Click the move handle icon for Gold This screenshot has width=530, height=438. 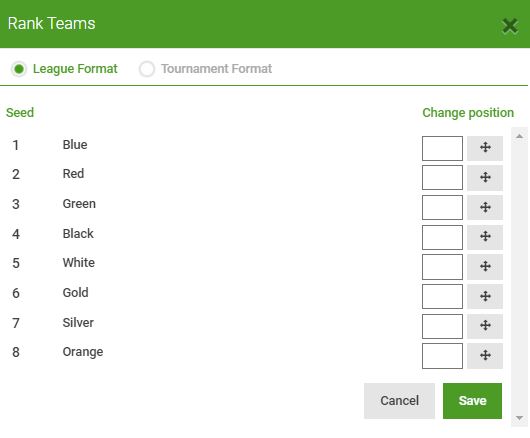(x=485, y=296)
